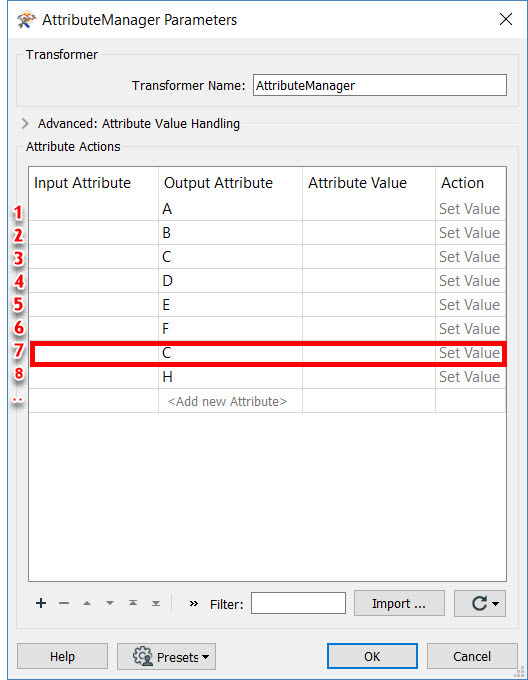The image size is (528, 680).
Task: Click the double-chevron more options icon
Action: tap(194, 603)
